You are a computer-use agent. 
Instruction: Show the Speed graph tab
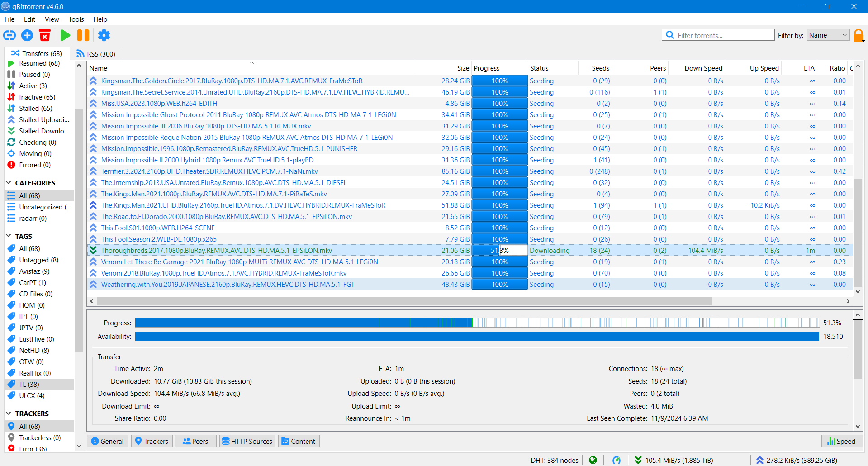click(842, 441)
